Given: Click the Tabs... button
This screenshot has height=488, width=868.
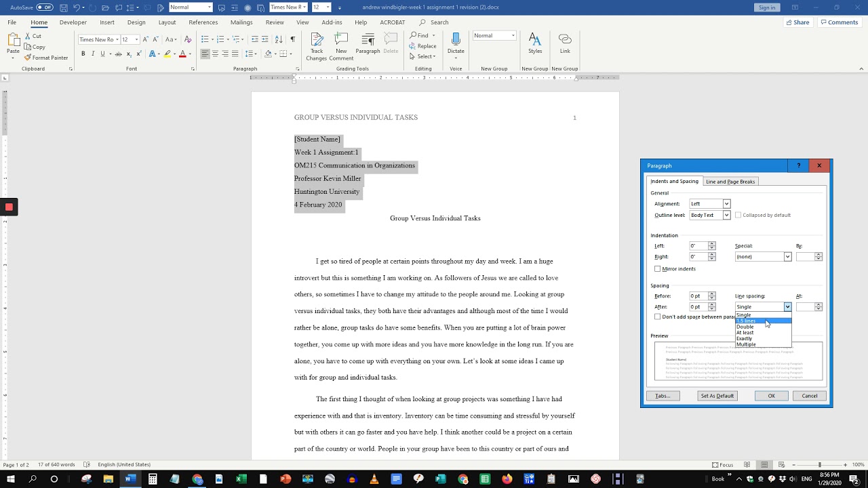Looking at the screenshot, I should [663, 396].
